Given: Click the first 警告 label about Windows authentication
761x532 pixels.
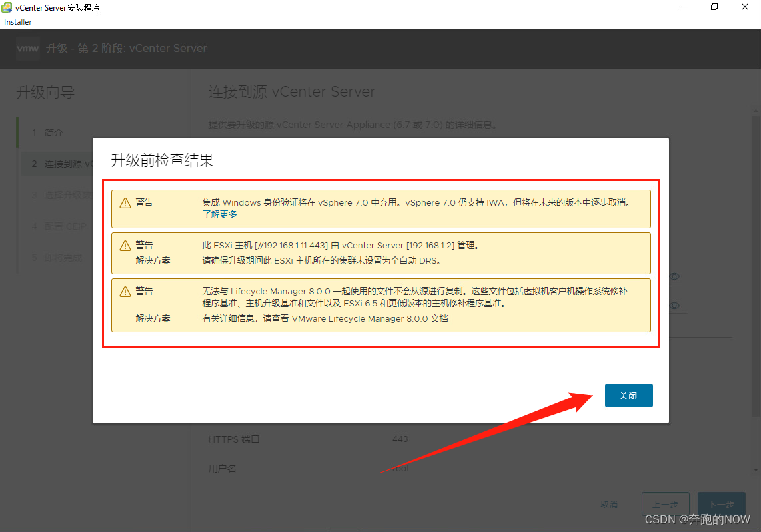Looking at the screenshot, I should (x=144, y=202).
